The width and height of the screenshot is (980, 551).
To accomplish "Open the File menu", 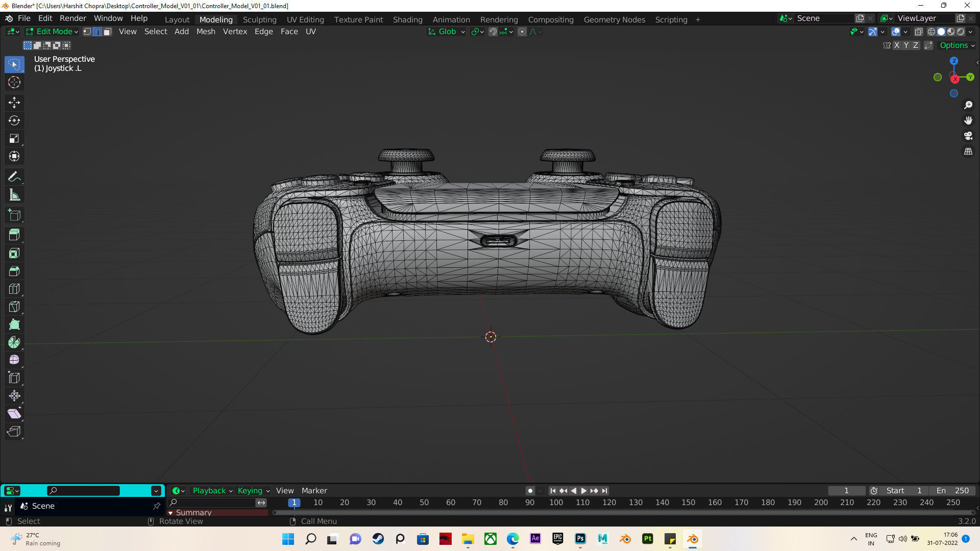I will coord(24,18).
